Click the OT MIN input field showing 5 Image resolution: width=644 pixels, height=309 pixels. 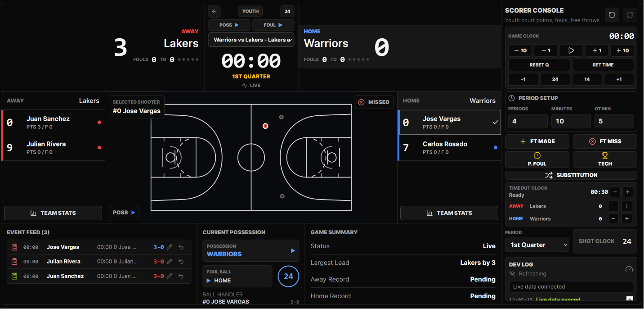(x=614, y=121)
